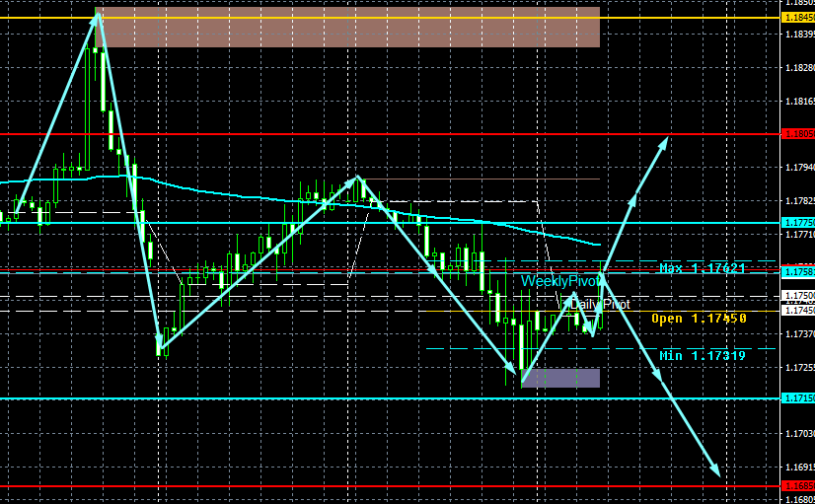Click the 'Open 1.17450' level label
The image size is (815, 504).
pyautogui.click(x=700, y=318)
